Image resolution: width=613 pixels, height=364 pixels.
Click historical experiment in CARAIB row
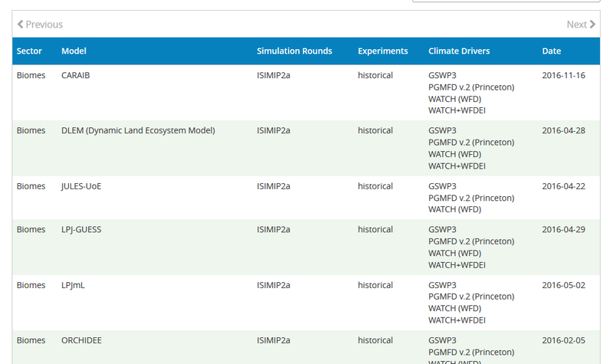375,75
